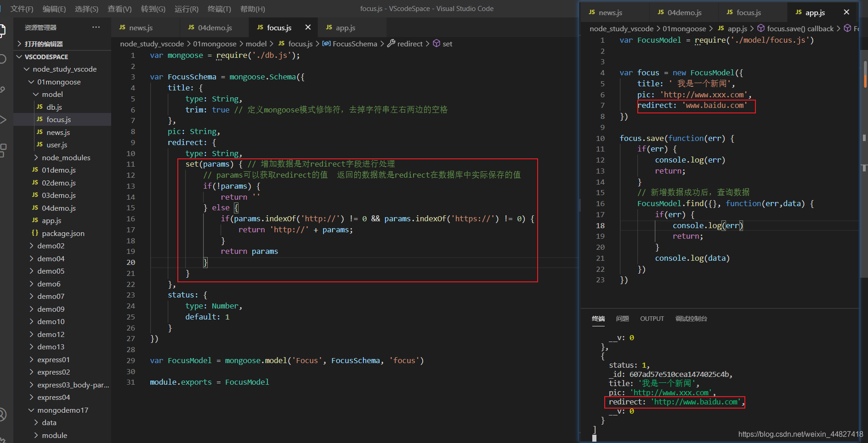Viewport: 868px width, 443px height.
Task: Expand the demo05 folder
Action: [62, 271]
